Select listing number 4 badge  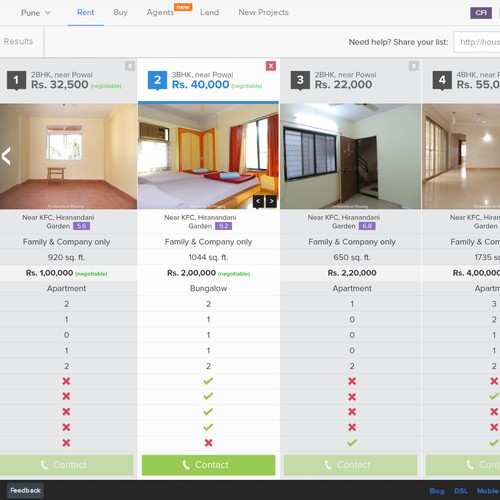coord(442,80)
